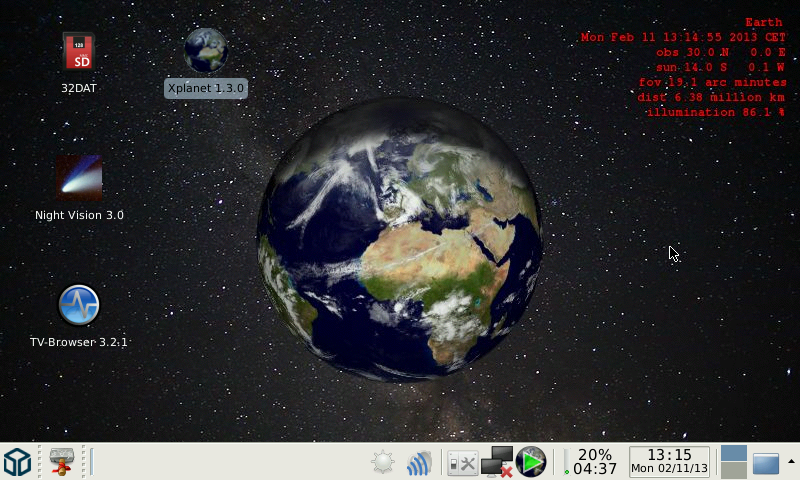
Task: Launch Xplanet 1.3.0 from desktop
Action: [205, 51]
